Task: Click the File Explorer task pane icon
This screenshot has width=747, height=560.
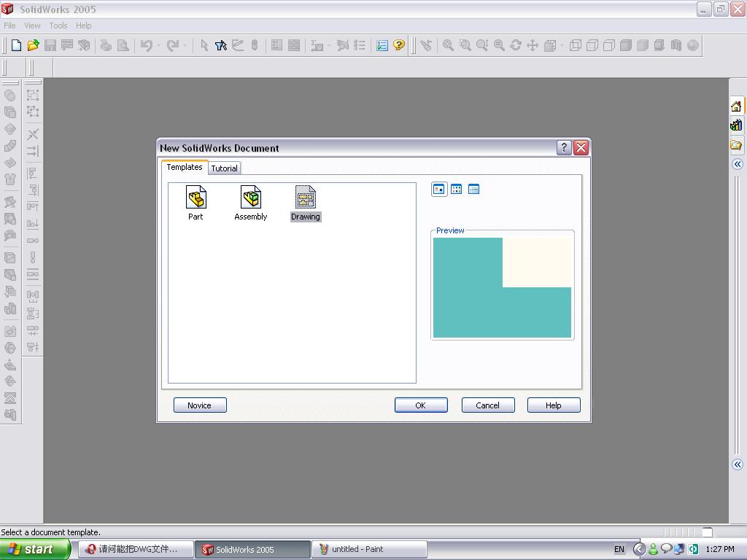Action: (x=737, y=145)
